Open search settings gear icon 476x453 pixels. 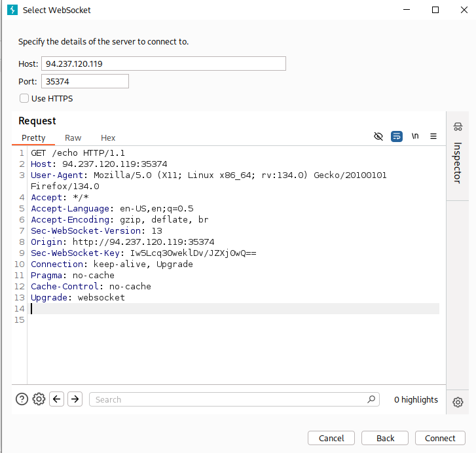tap(39, 399)
